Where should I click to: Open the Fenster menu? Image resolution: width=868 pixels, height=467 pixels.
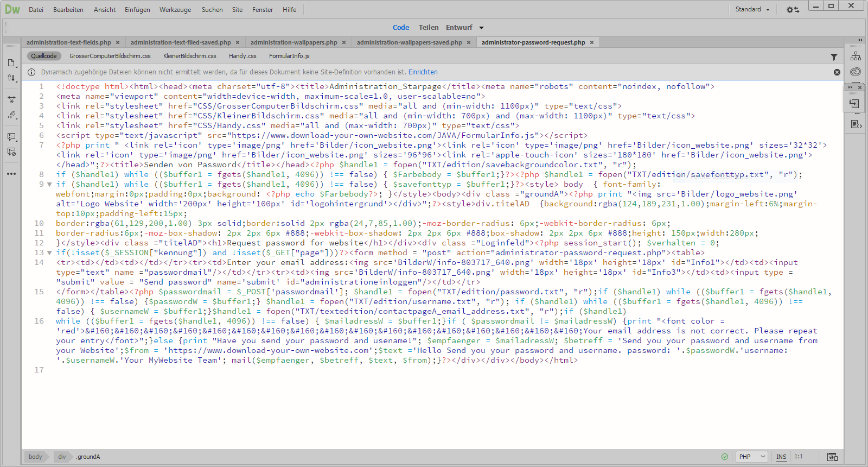[263, 10]
